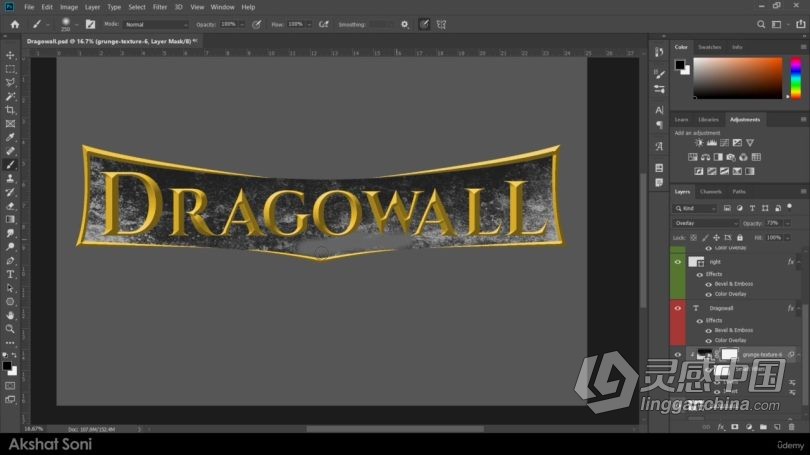
Task: Click the foreground color in Color panel
Action: [x=680, y=65]
